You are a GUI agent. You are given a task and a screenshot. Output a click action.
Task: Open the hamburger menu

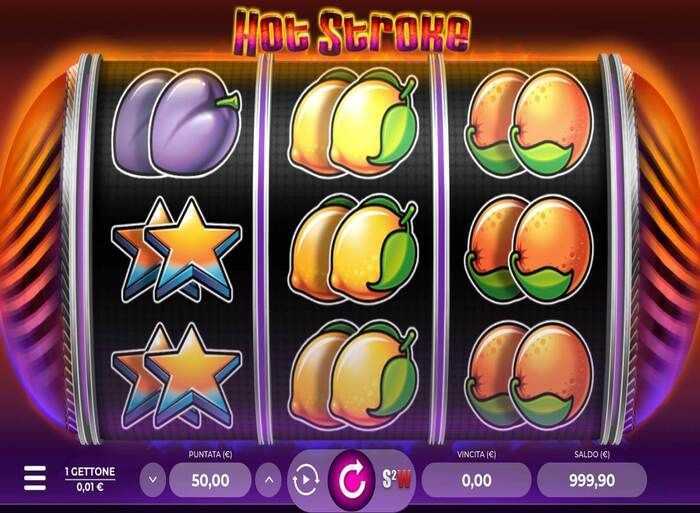(x=35, y=479)
